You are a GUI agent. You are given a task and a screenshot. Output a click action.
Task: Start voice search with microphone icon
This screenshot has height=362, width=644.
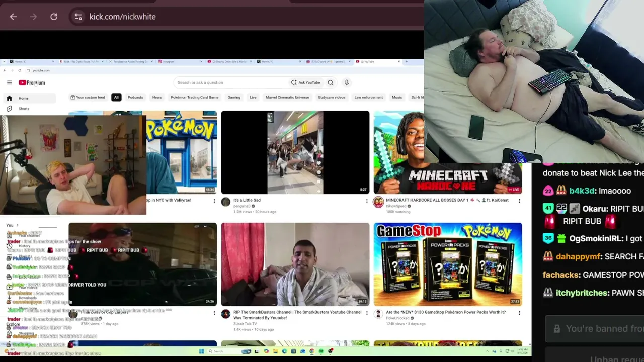(346, 82)
